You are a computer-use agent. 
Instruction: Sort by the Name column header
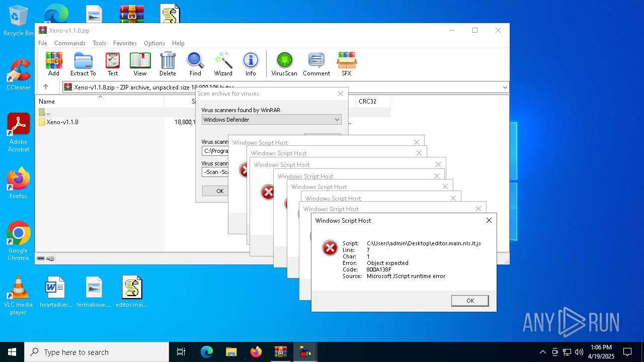tap(100, 101)
